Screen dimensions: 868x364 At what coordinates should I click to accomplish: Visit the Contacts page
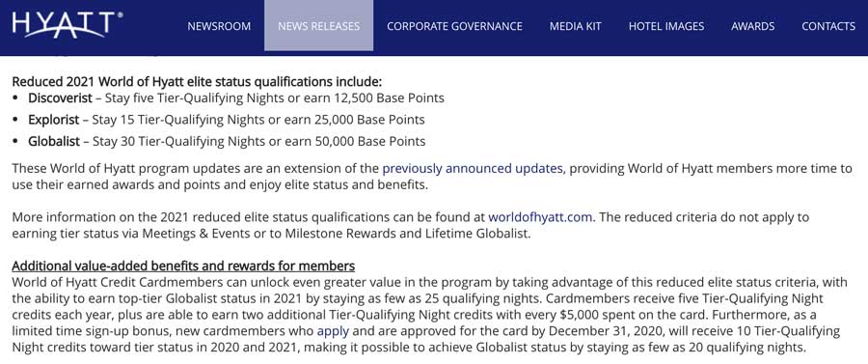tap(828, 26)
